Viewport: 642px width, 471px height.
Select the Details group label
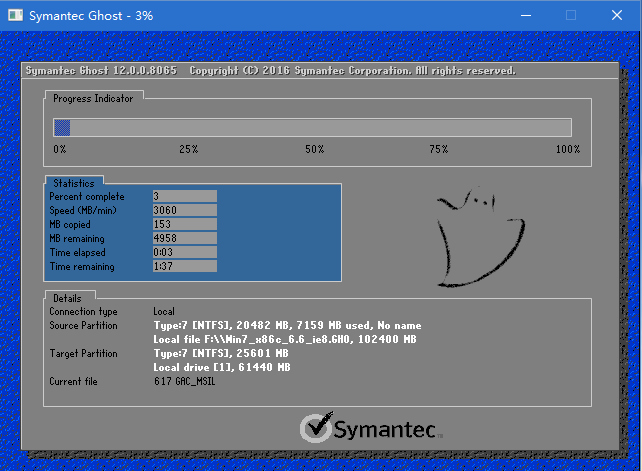coord(67,298)
